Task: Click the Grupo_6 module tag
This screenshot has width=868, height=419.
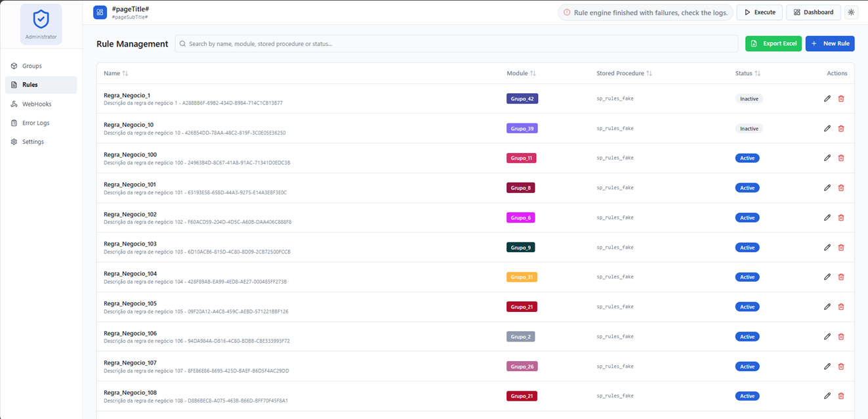Action: (x=520, y=217)
